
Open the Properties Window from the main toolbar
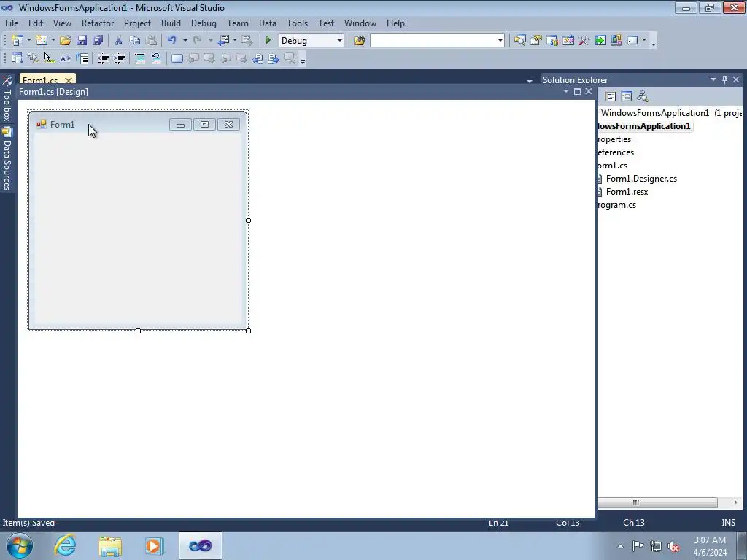(x=536, y=41)
